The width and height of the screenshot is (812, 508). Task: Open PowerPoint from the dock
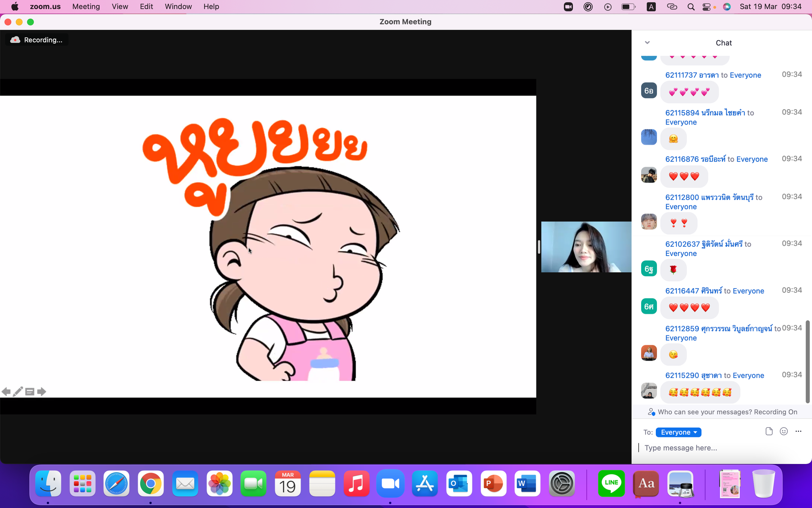pyautogui.click(x=493, y=483)
